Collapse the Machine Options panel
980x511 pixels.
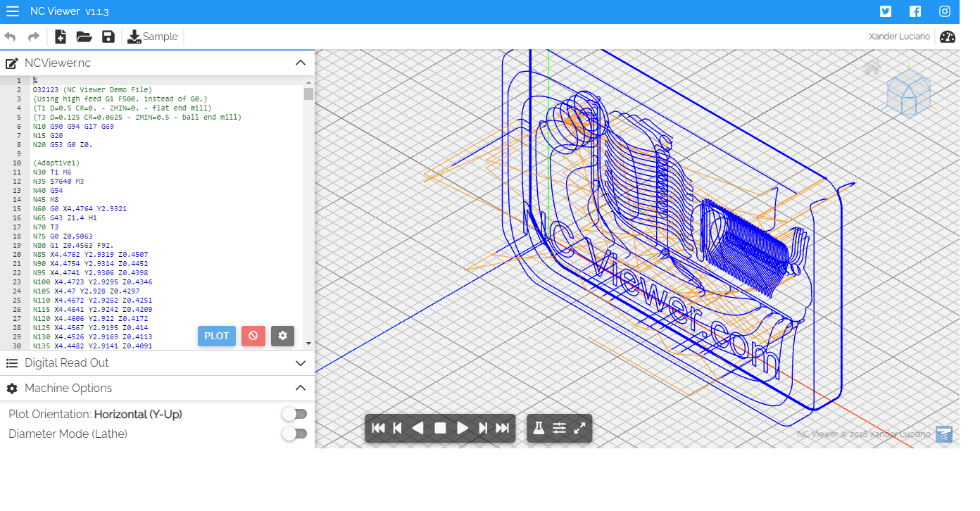tap(301, 389)
